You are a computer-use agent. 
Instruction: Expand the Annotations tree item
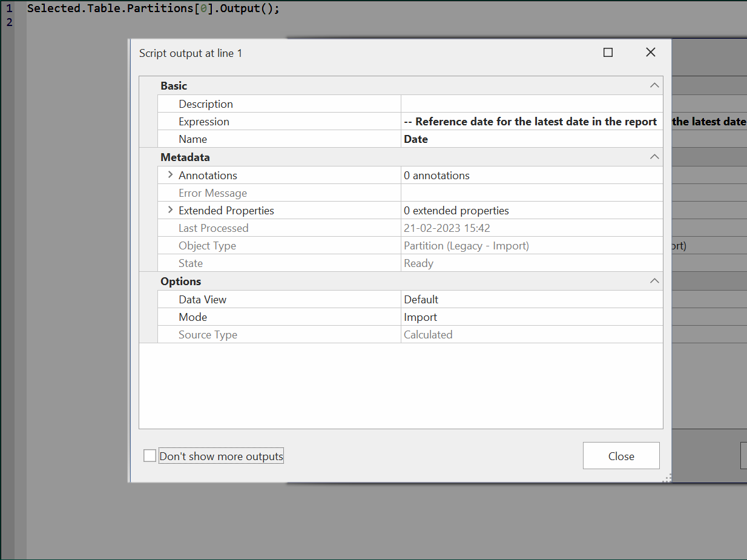169,175
